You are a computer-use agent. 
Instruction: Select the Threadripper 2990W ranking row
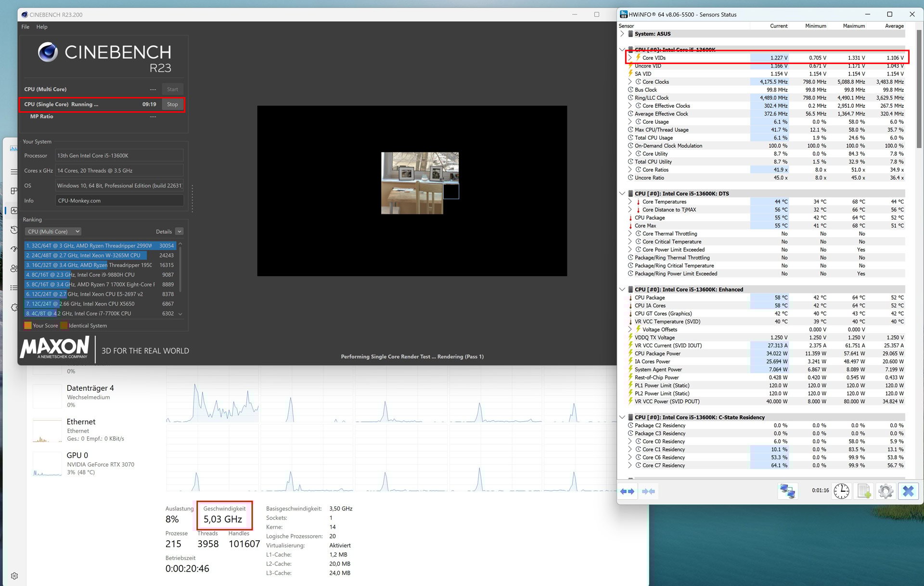click(x=100, y=246)
